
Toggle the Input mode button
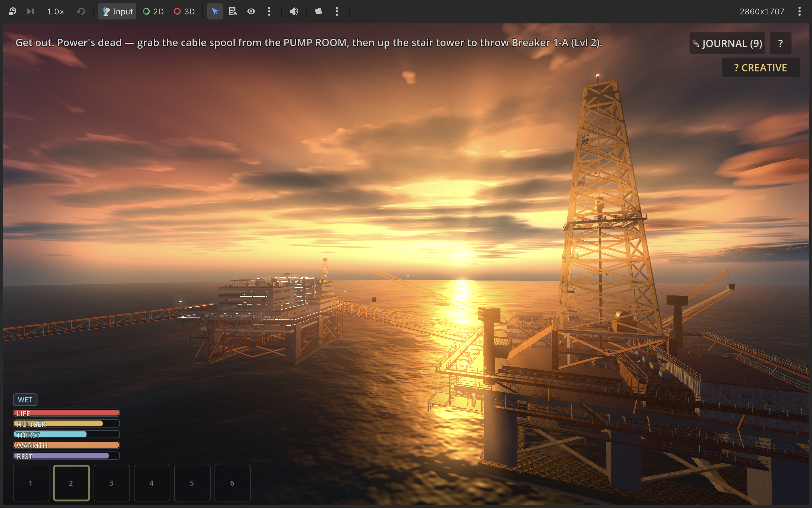pyautogui.click(x=117, y=11)
